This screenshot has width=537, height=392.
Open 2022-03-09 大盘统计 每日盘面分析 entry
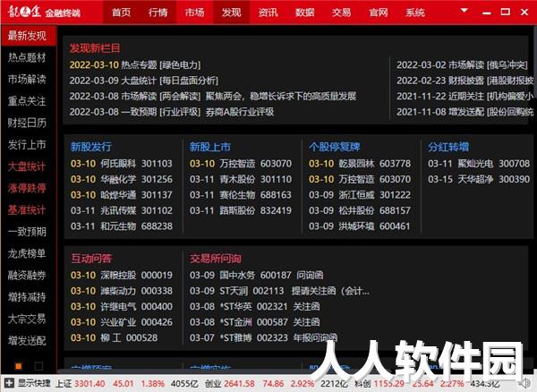tap(143, 81)
